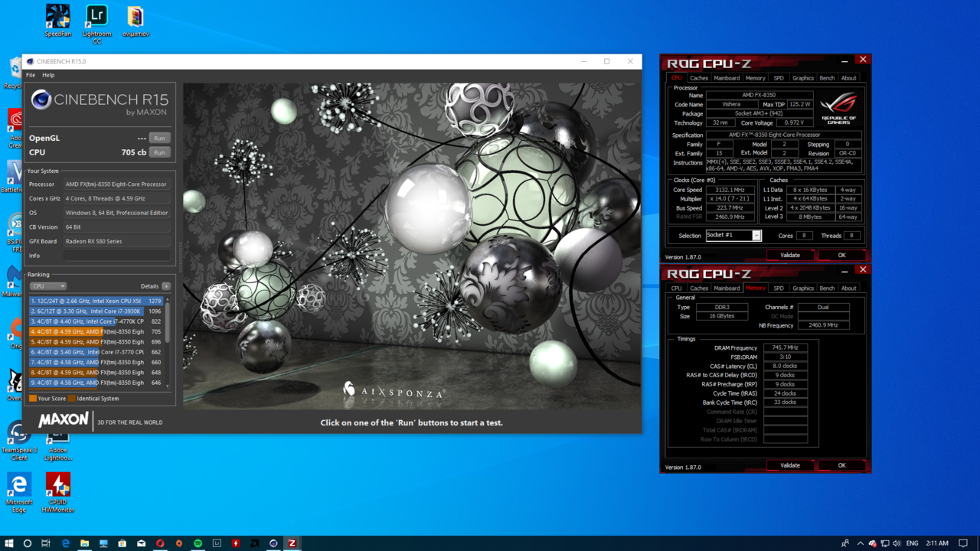Click the ROG Republic of Gamers logo
The width and height of the screenshot is (980, 551).
pos(838,109)
